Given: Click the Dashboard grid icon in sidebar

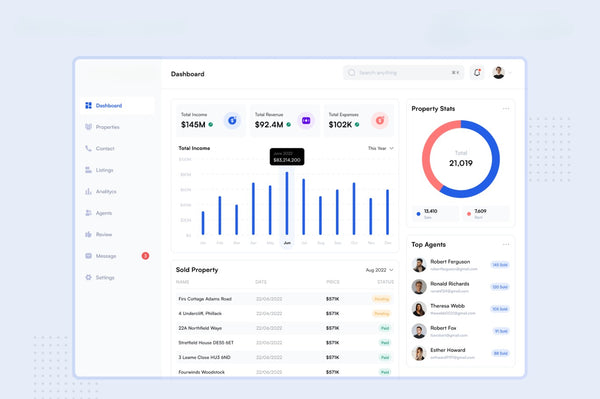Looking at the screenshot, I should click(x=88, y=105).
